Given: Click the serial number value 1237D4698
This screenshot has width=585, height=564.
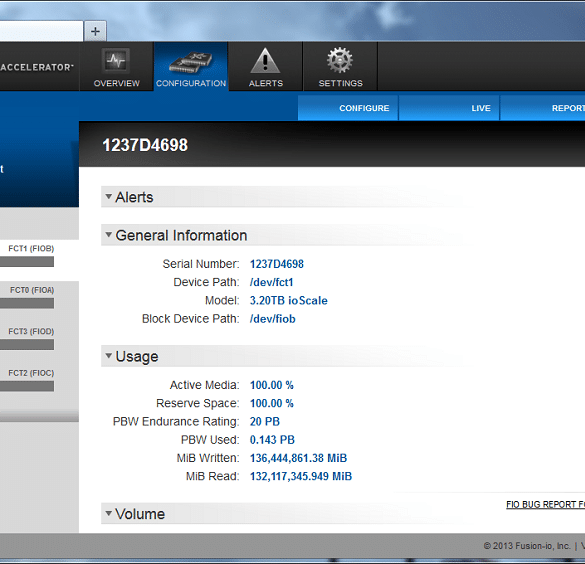Looking at the screenshot, I should pos(277,264).
